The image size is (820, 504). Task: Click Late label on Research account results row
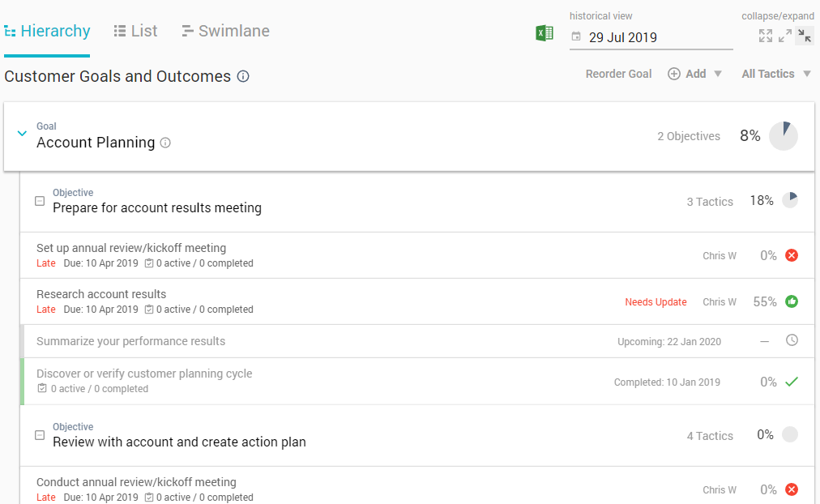pos(46,309)
